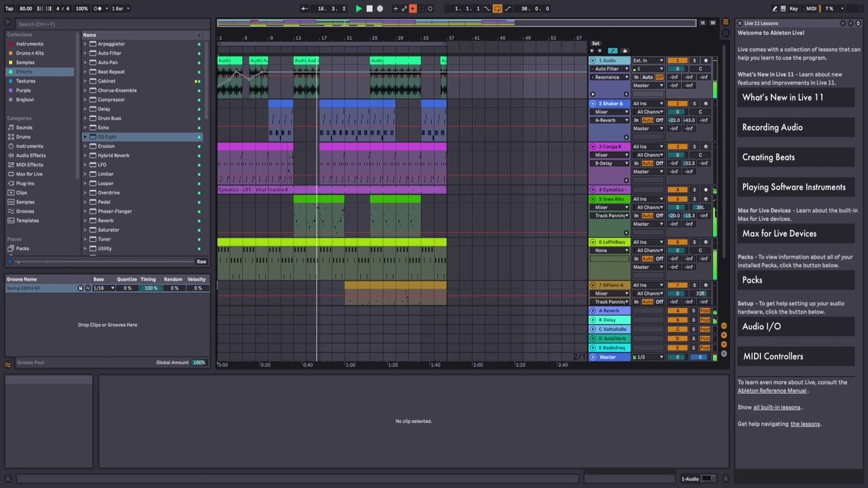Click the Swing 16ths 64 groove name
The width and height of the screenshot is (868, 488).
23,288
